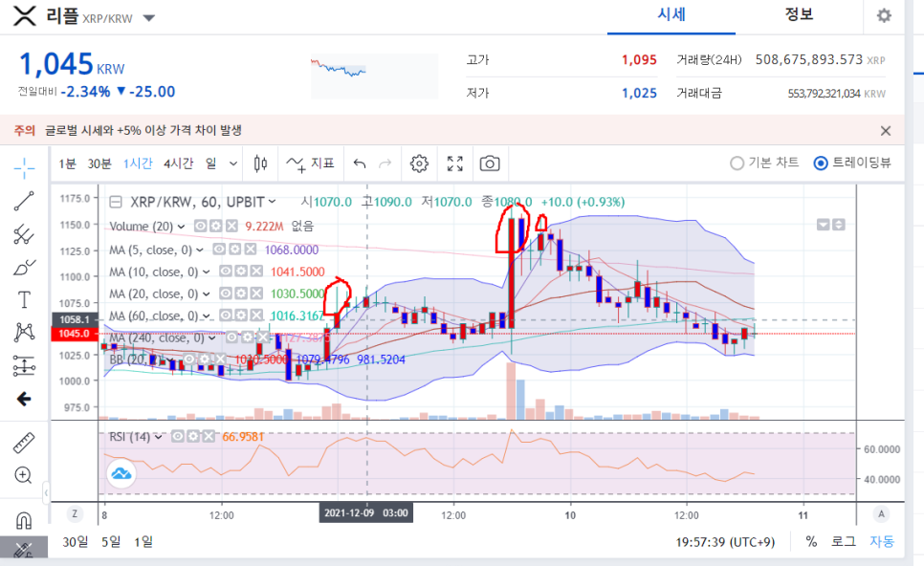This screenshot has width=924, height=566.
Task: Select the ruler measure tool
Action: 24,443
